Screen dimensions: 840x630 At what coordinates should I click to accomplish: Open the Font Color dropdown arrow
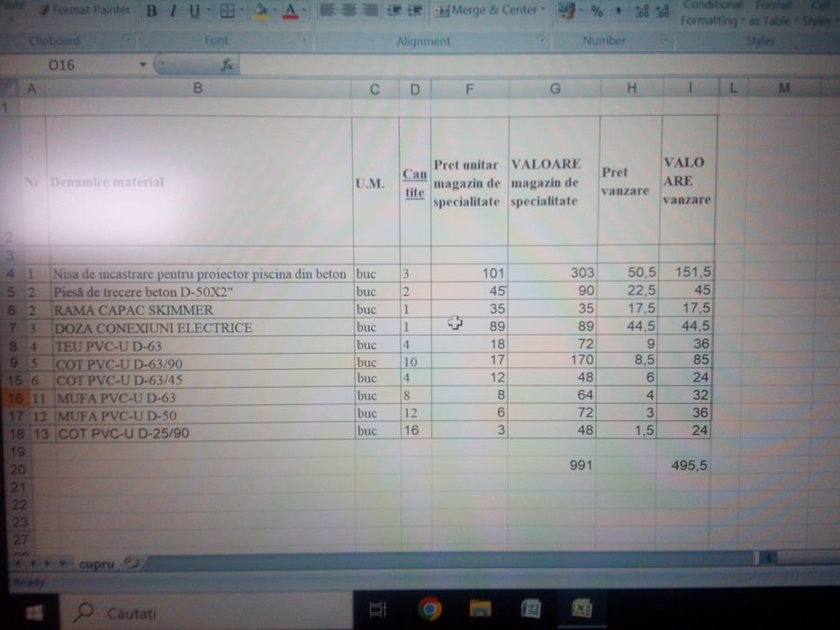point(304,10)
